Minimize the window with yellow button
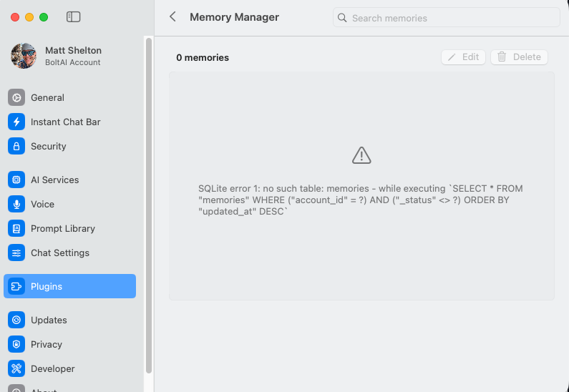This screenshot has width=569, height=392. coord(29,17)
